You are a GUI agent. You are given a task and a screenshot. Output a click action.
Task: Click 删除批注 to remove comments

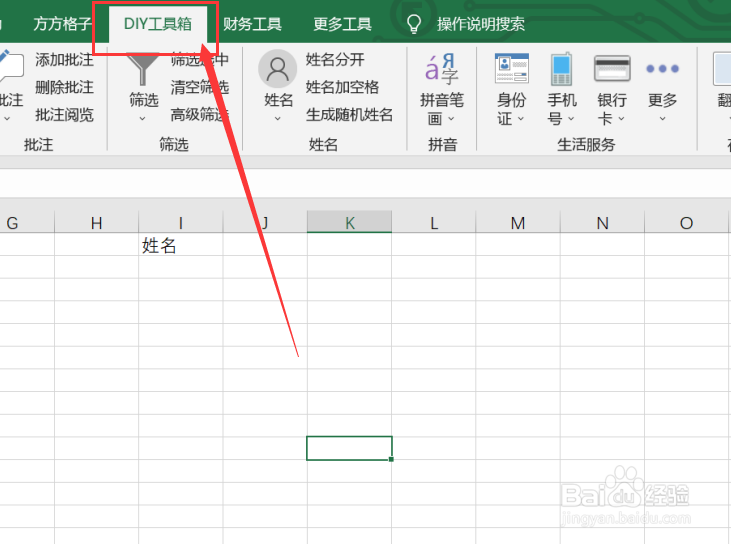coord(64,87)
